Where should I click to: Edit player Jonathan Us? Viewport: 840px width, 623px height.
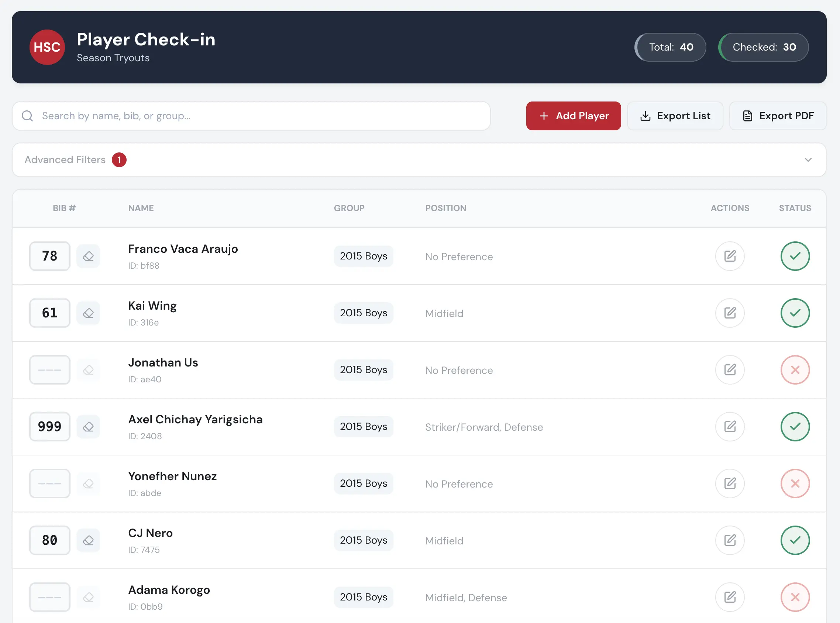pos(730,370)
